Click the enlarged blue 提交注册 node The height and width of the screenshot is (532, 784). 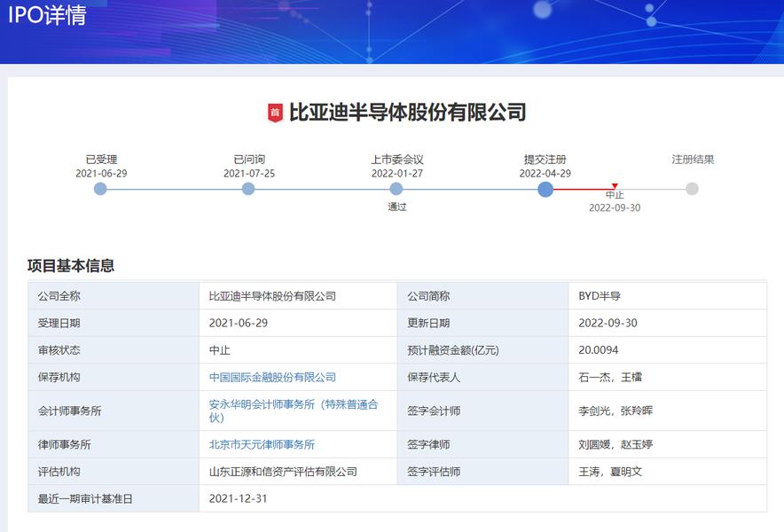[545, 188]
